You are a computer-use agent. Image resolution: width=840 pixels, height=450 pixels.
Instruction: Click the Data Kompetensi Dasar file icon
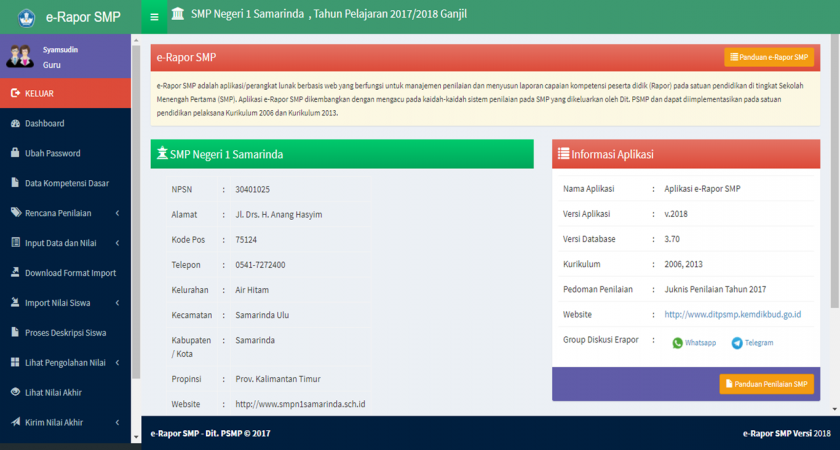tap(15, 183)
